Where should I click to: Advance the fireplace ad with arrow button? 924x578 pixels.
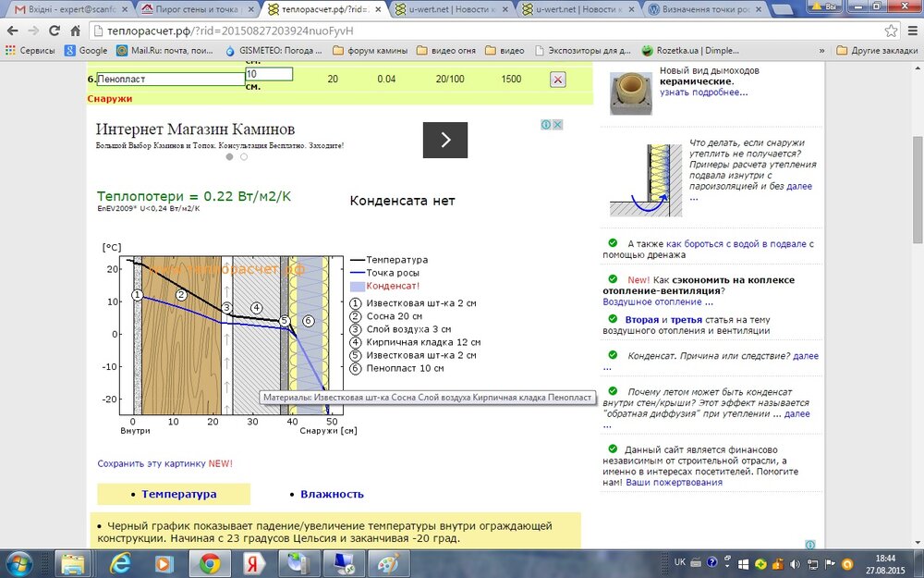[x=445, y=140]
